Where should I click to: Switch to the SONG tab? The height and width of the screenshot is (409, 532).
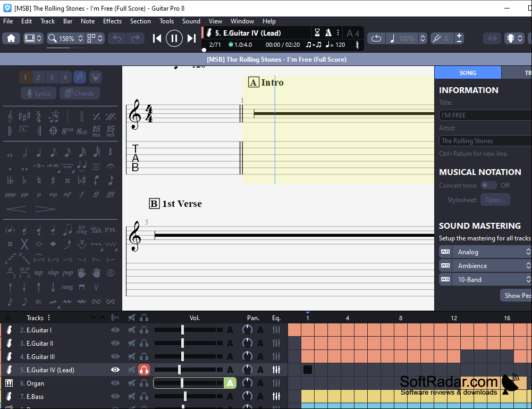pos(468,73)
